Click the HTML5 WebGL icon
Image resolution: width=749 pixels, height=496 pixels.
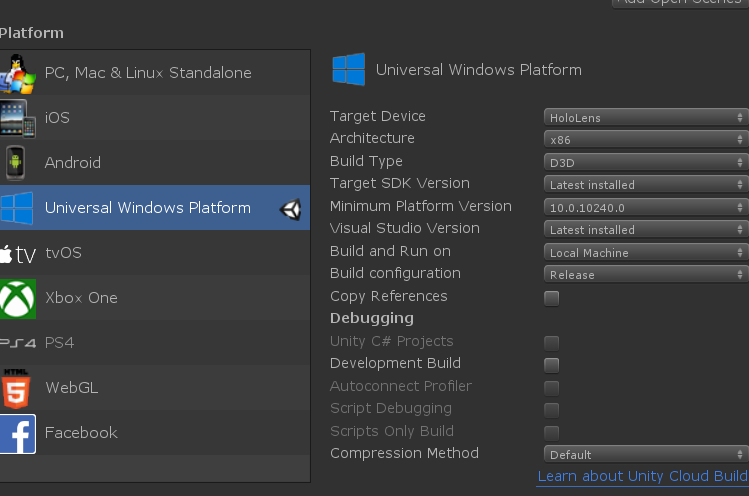point(16,388)
